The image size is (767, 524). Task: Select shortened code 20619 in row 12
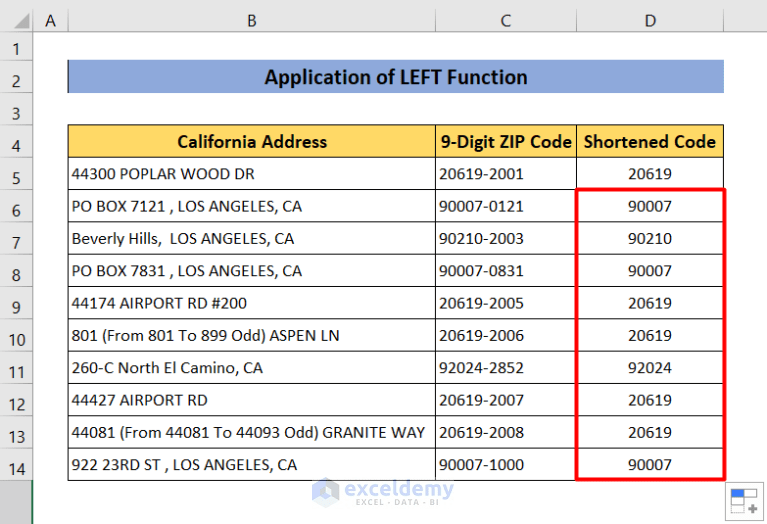click(x=650, y=400)
